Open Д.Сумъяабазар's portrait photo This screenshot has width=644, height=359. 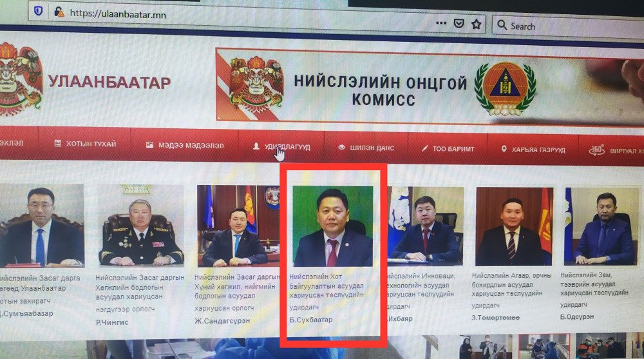click(x=42, y=226)
